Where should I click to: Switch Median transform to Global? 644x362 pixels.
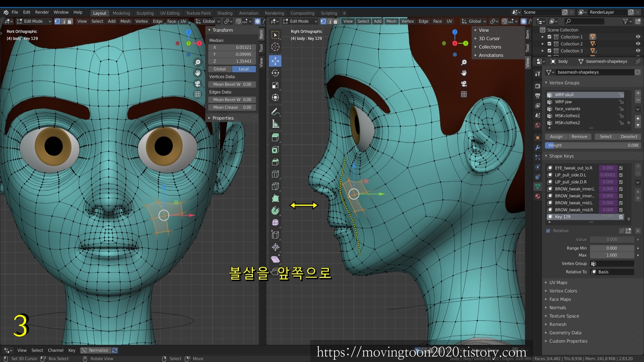tap(220, 69)
